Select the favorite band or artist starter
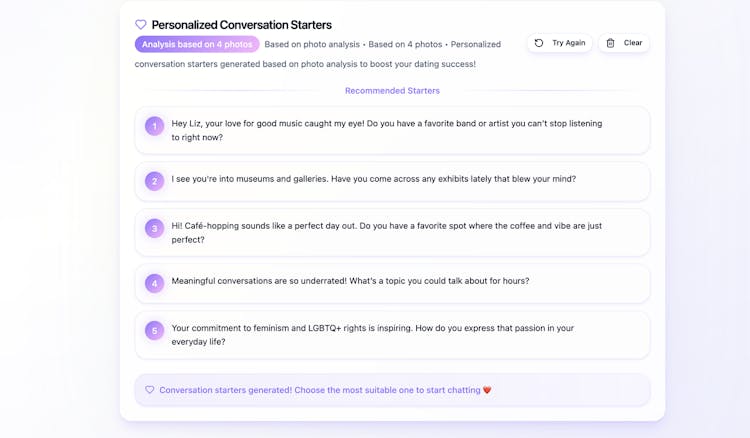 point(392,130)
